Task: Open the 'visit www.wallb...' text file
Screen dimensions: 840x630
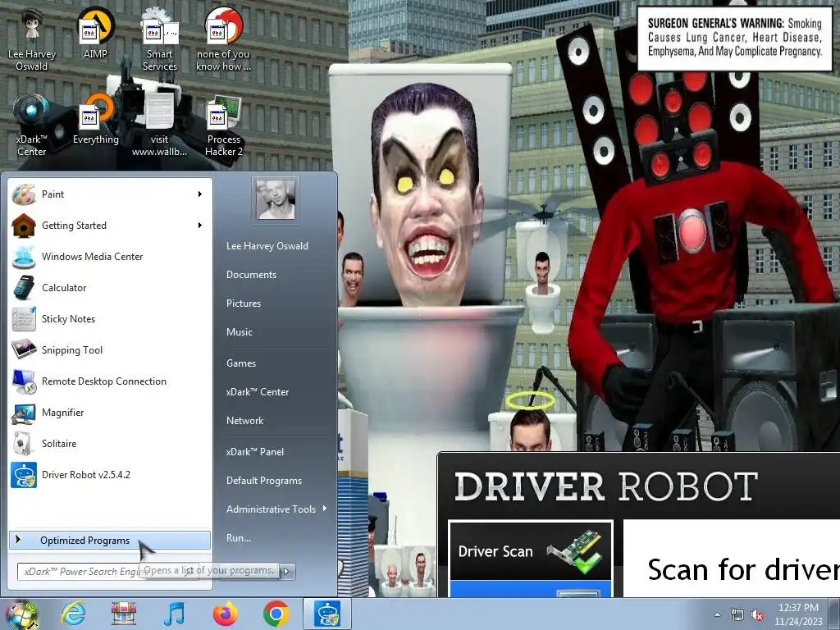Action: [x=160, y=126]
